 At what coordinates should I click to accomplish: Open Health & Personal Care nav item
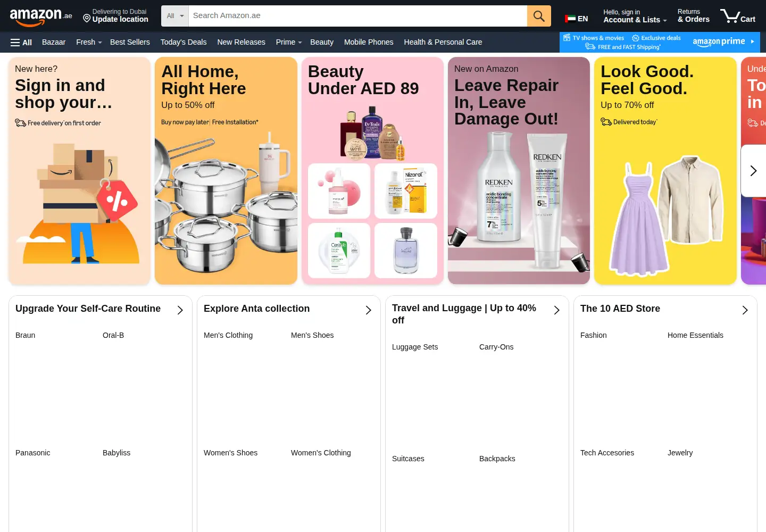[443, 42]
